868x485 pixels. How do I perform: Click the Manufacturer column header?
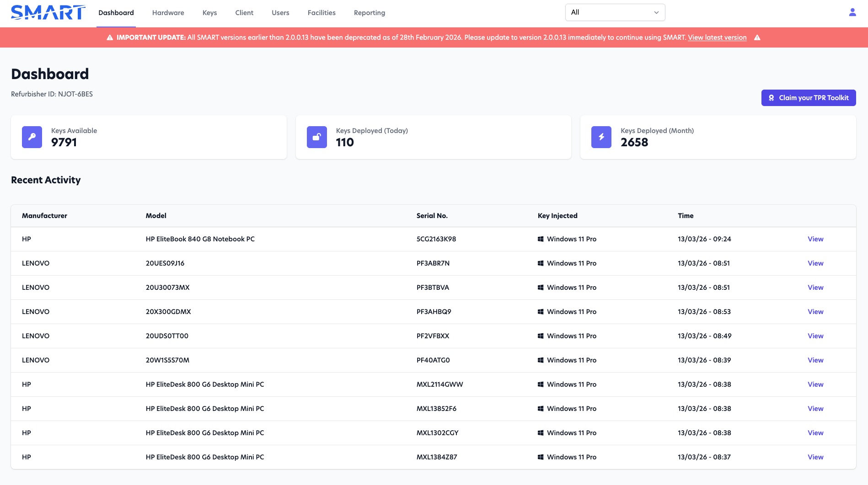tap(44, 215)
